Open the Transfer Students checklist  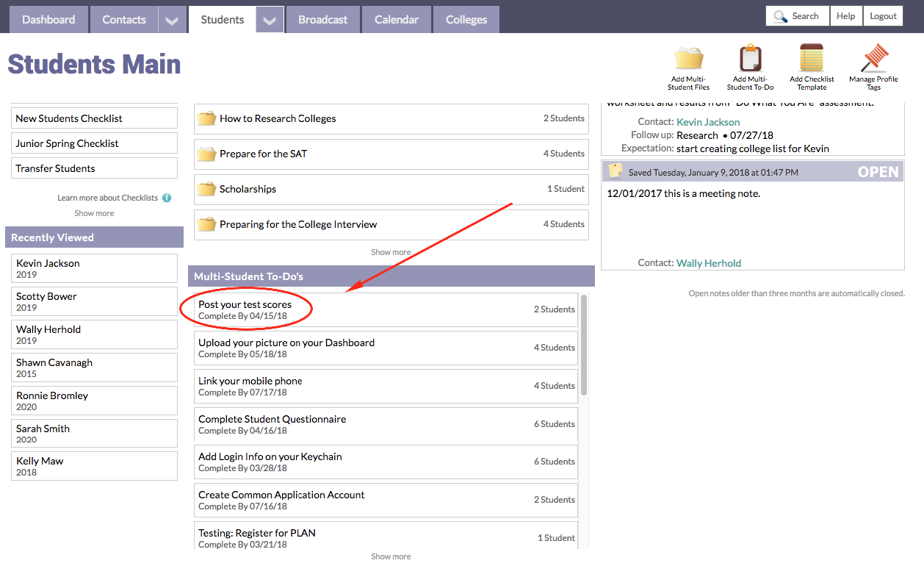coord(94,168)
